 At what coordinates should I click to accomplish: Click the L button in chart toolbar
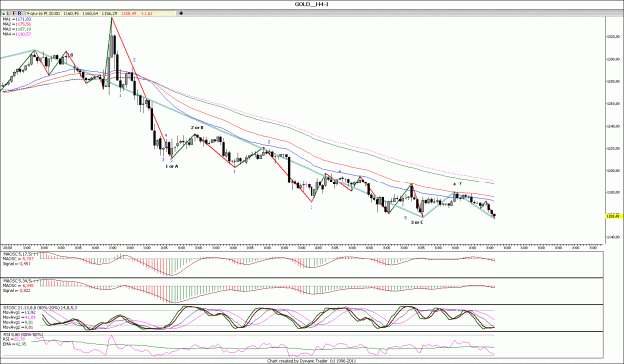tap(9, 14)
